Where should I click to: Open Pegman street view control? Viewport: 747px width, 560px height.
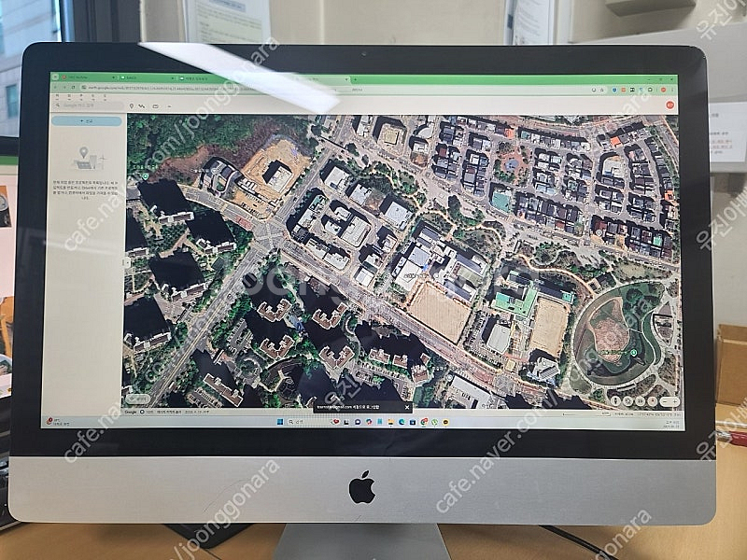615,401
